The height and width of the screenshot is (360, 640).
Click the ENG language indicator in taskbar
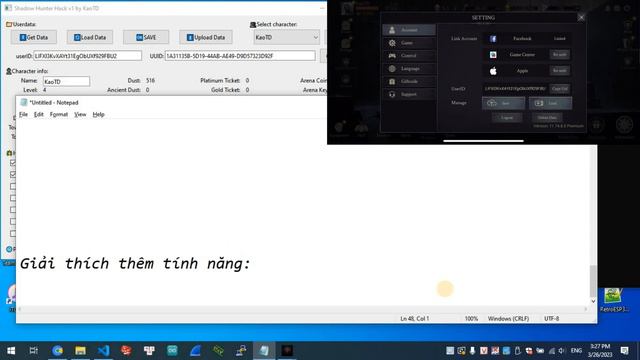click(576, 351)
